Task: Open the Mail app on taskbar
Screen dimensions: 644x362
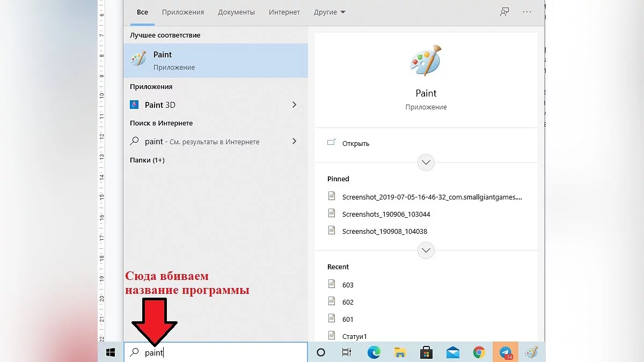Action: pyautogui.click(x=453, y=352)
